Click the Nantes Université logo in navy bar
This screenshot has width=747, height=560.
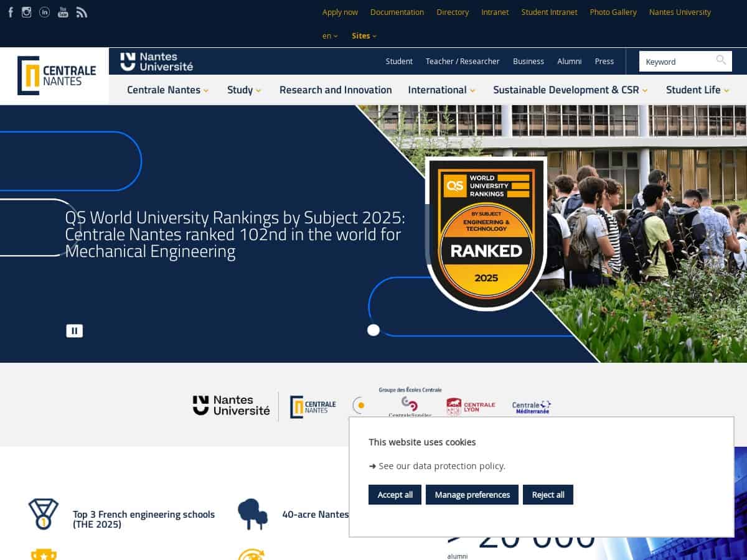(157, 62)
